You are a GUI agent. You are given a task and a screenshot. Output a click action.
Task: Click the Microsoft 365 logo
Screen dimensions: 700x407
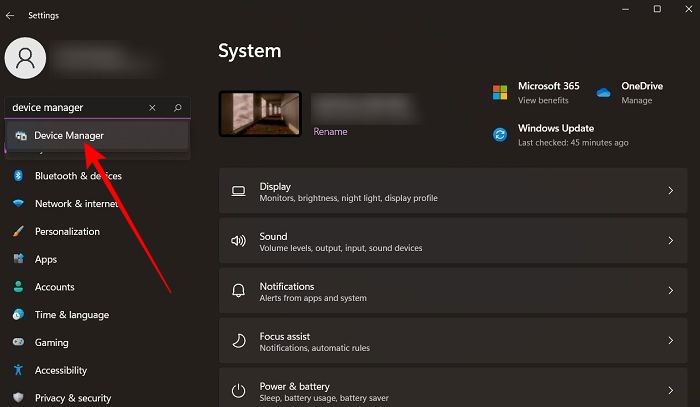click(x=500, y=93)
